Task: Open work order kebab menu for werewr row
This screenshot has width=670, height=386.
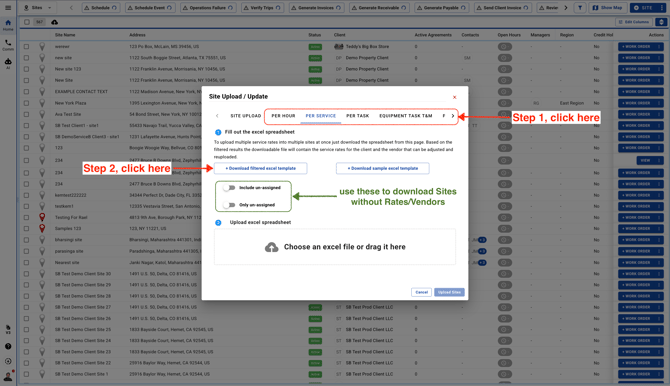Action: pos(659,47)
